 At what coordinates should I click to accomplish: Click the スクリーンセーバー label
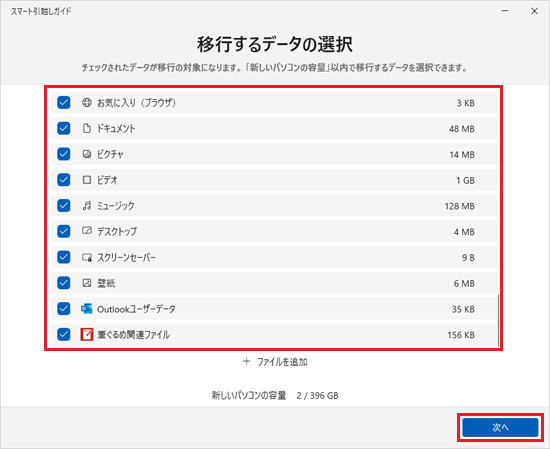(x=127, y=257)
